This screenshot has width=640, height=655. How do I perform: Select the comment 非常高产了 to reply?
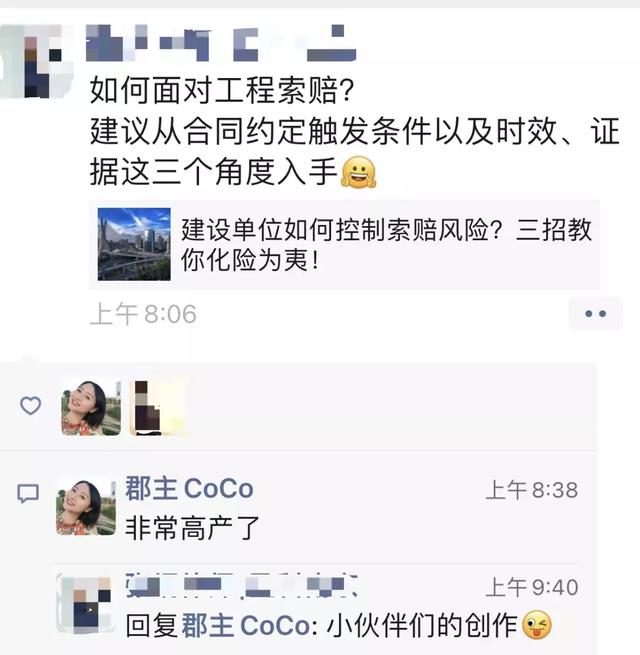[192, 528]
